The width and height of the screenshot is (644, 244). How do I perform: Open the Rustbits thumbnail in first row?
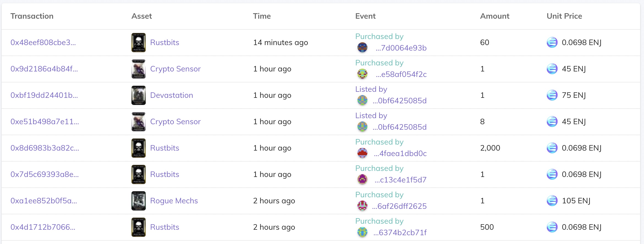[x=138, y=43]
